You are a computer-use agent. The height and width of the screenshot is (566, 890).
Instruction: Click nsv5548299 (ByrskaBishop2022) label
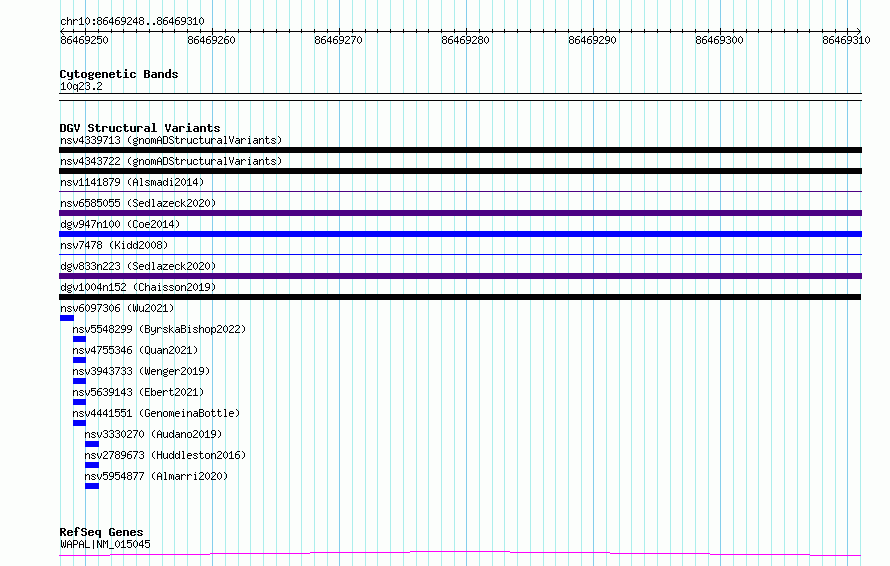[159, 329]
